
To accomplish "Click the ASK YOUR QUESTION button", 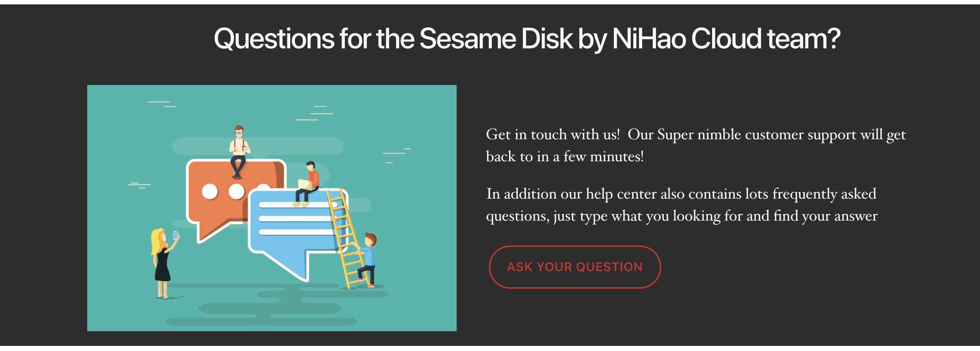I will click(574, 267).
